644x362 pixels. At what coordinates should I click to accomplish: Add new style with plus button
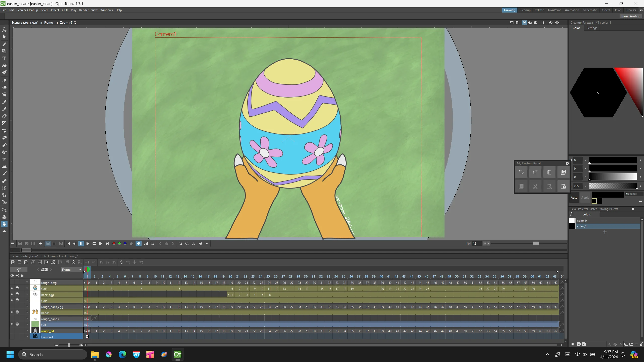click(605, 232)
